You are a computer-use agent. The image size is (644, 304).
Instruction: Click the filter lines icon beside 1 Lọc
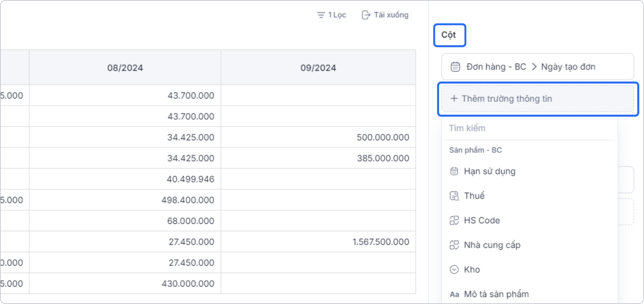coord(321,15)
